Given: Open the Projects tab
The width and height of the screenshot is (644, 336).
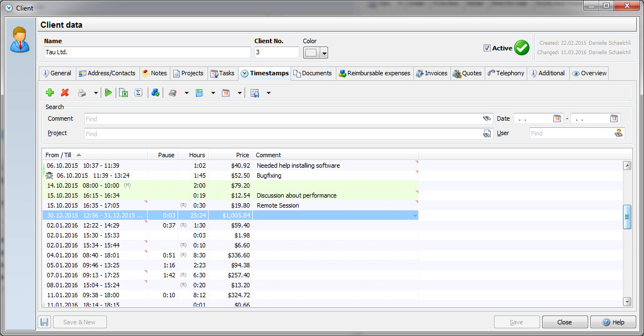Looking at the screenshot, I should 188,73.
